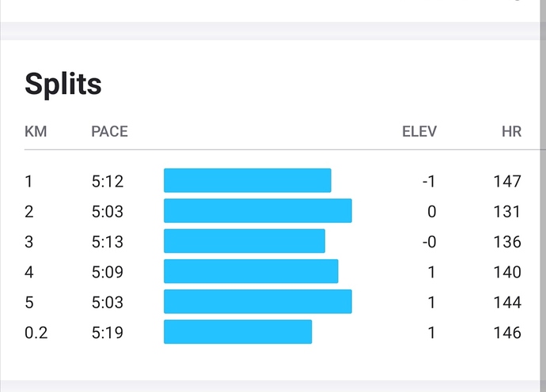
Task: Click the 5:19 pace value
Action: (x=108, y=333)
